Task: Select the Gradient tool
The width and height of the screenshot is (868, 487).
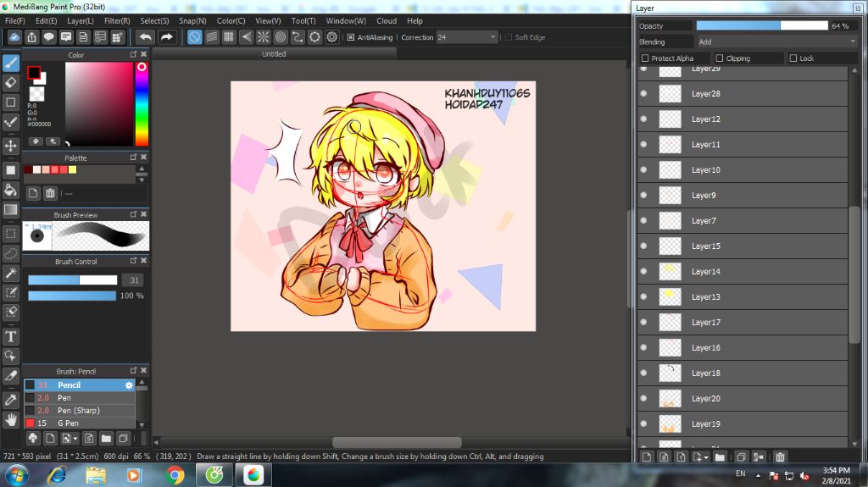Action: point(11,210)
